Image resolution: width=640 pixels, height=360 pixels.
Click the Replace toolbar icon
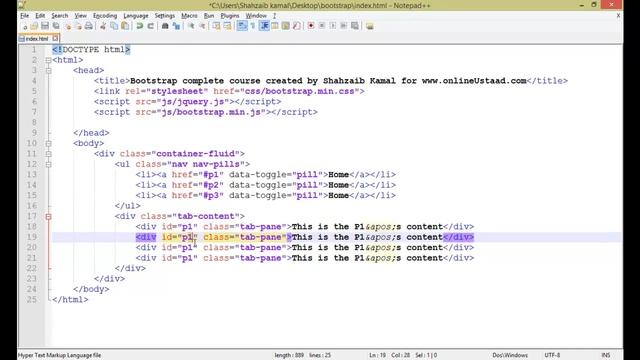pyautogui.click(x=176, y=26)
